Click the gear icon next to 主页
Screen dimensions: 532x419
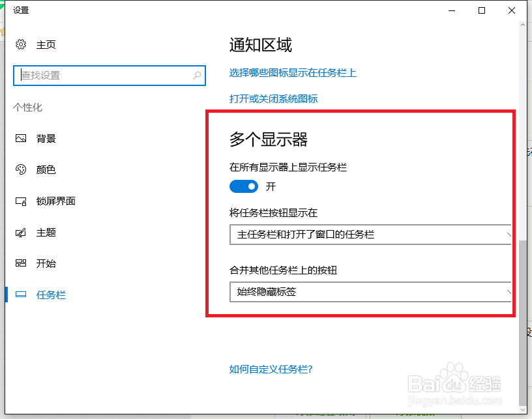coord(21,44)
